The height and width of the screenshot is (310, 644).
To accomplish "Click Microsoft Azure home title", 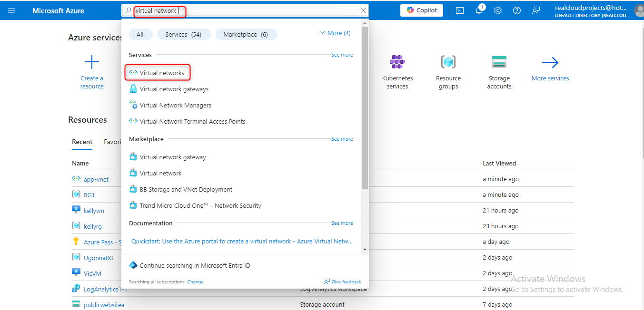I will 58,10.
